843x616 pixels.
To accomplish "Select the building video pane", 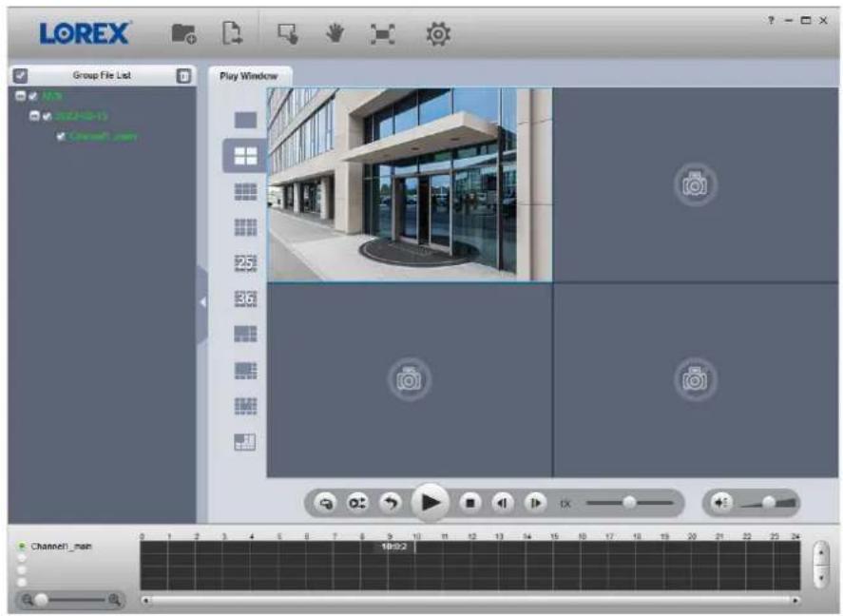I will pyautogui.click(x=410, y=185).
